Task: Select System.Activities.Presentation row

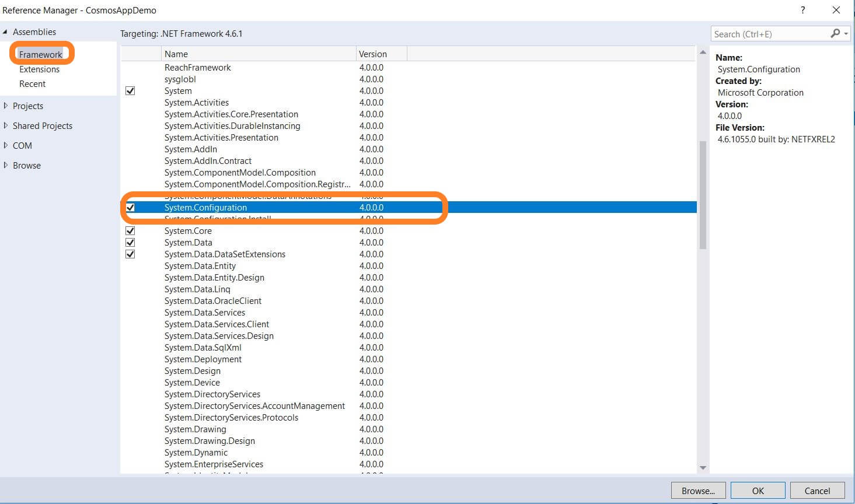Action: 409,138
